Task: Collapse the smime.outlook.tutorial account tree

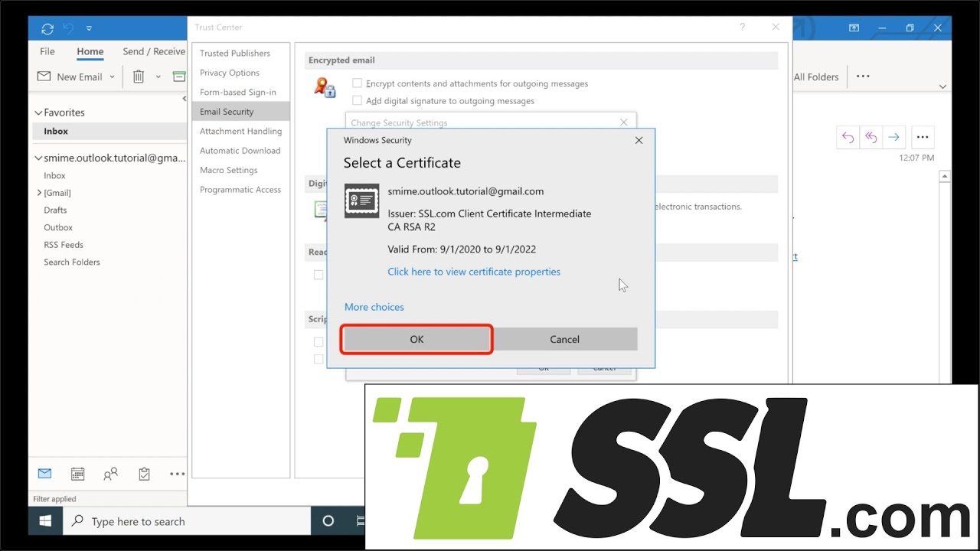Action: pyautogui.click(x=38, y=158)
